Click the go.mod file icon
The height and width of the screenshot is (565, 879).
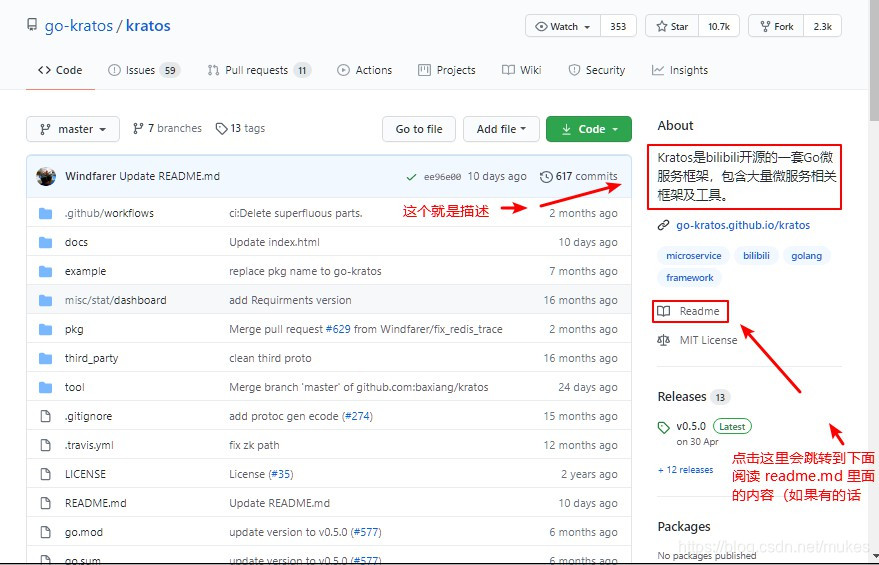[x=45, y=532]
